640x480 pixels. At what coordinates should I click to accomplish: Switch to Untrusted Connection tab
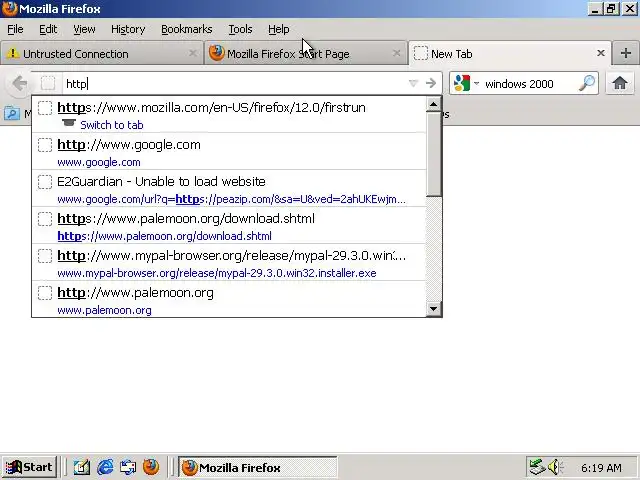[101, 53]
